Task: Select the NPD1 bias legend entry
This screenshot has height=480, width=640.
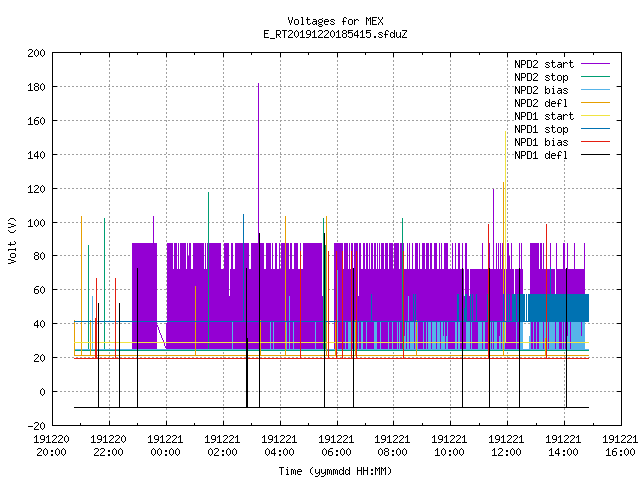Action: pyautogui.click(x=562, y=142)
